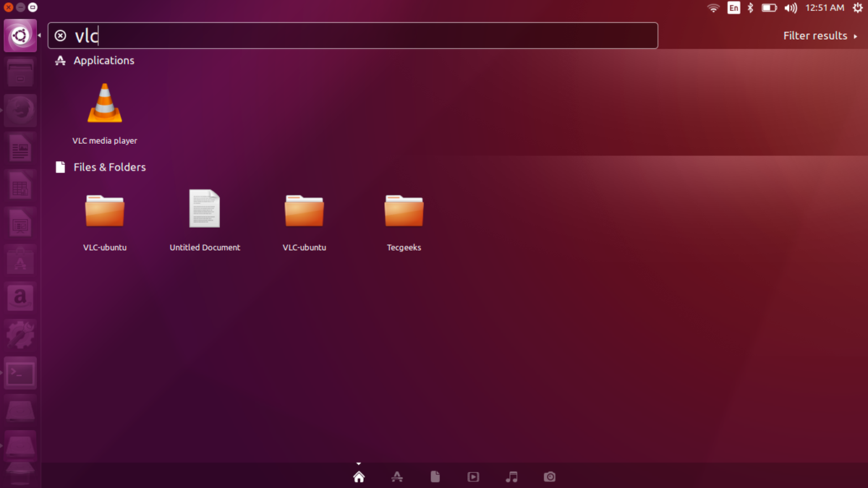Switch to the Applications lens
This screenshot has width=868, height=488.
[x=396, y=476]
